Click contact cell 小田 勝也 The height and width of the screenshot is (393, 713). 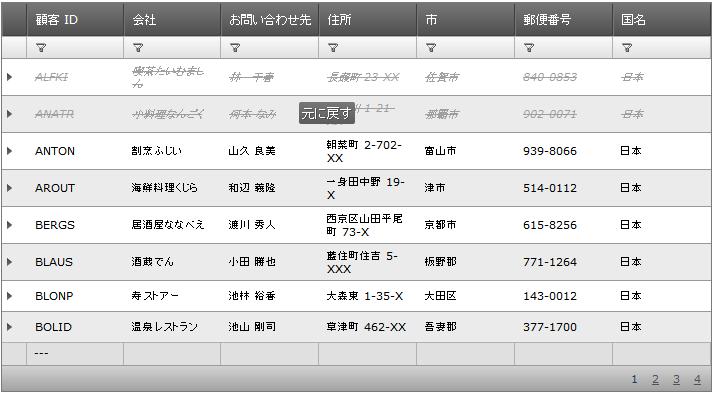click(x=270, y=262)
